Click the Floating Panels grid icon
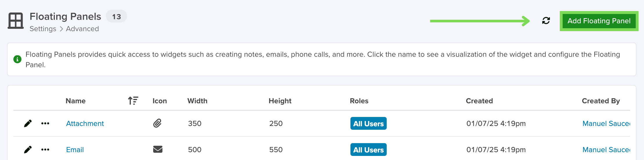Image resolution: width=644 pixels, height=160 pixels. coord(16,21)
